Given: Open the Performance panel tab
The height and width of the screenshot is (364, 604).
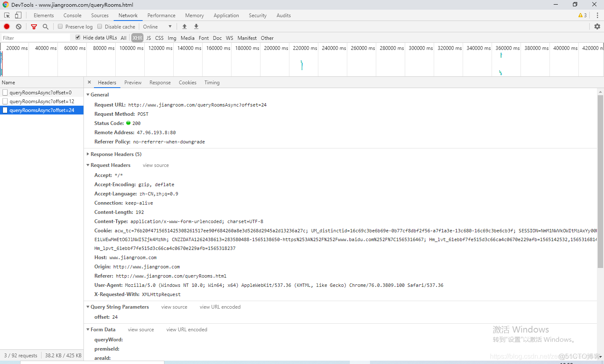Looking at the screenshot, I should coord(161,15).
